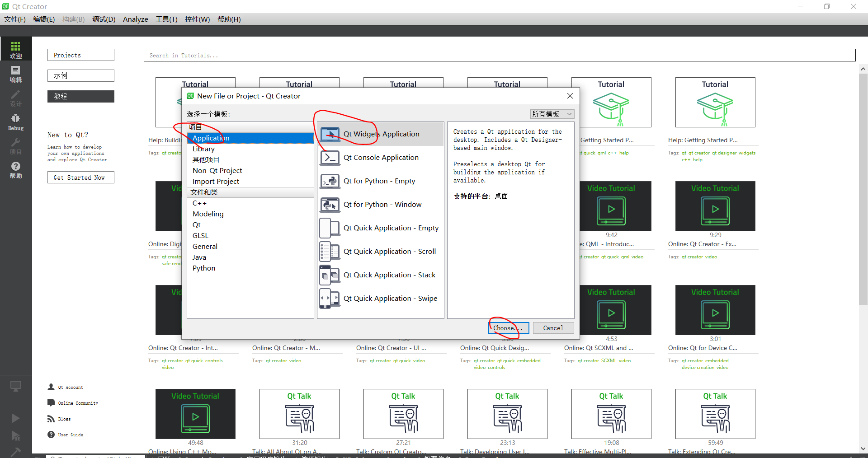Open the 59:49 Extending Qt Creator talk
The height and width of the screenshot is (458, 868).
(715, 414)
